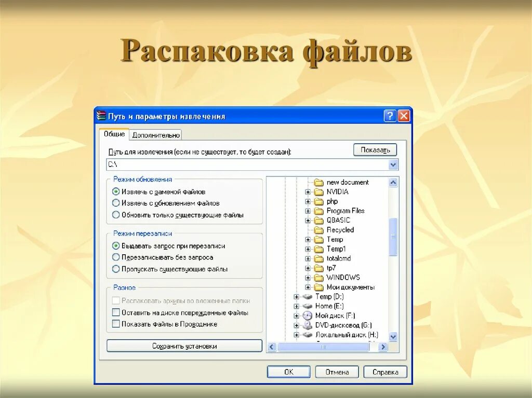The image size is (532, 398).
Task: Click the Мой диск (F:) CD icon
Action: coord(308,315)
